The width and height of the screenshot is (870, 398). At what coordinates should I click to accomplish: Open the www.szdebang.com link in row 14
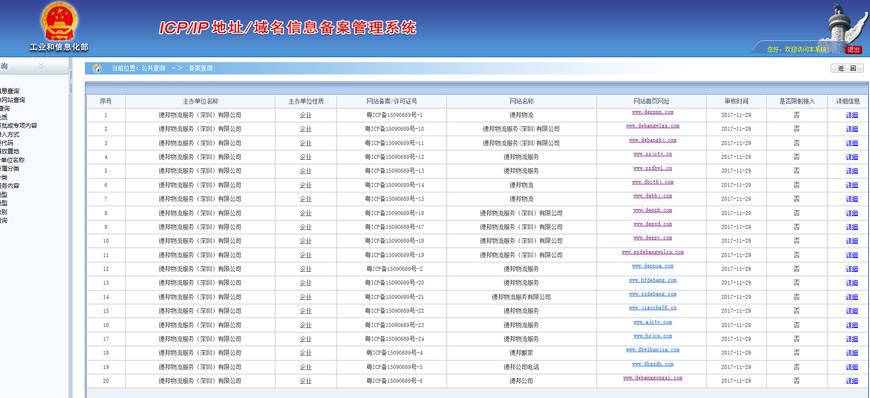pos(652,294)
